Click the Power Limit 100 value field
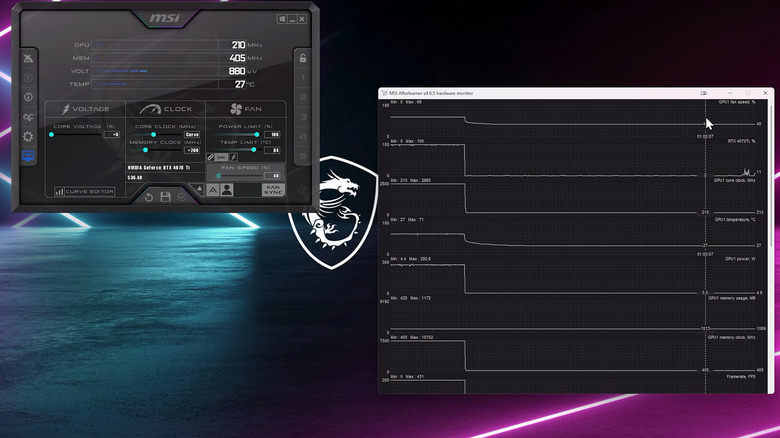Viewport: 780px width, 438px height. [272, 134]
